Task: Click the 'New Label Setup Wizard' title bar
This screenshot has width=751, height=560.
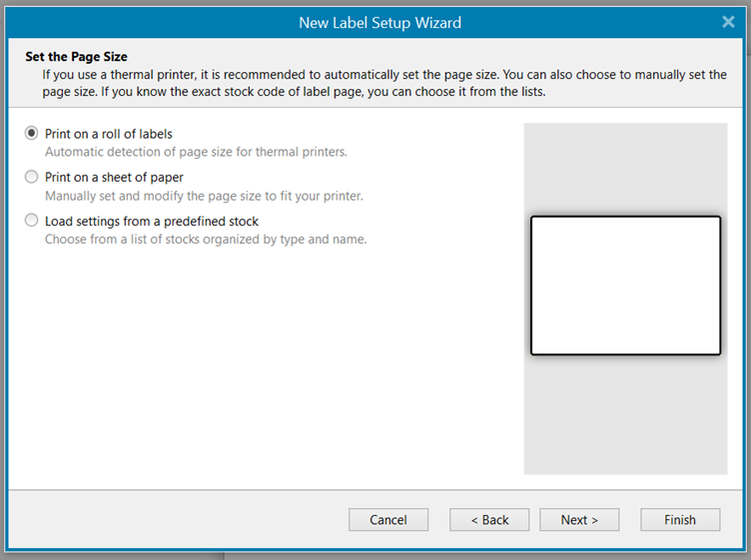Action: [379, 22]
